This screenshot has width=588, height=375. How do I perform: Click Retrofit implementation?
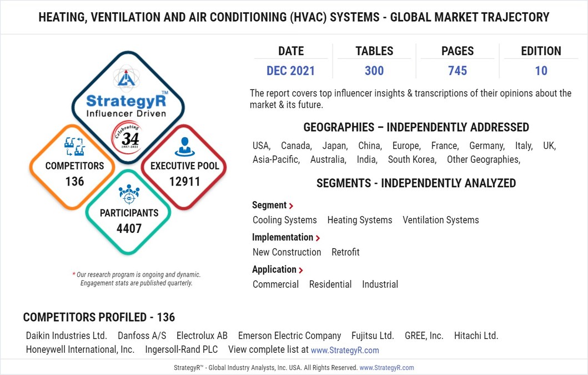[x=345, y=252]
